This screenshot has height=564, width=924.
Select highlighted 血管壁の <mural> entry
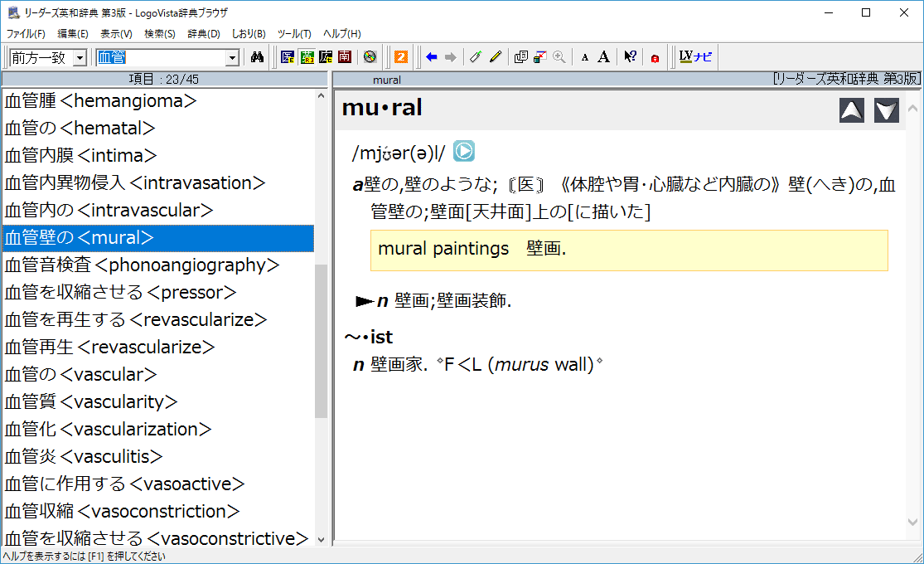tap(158, 238)
